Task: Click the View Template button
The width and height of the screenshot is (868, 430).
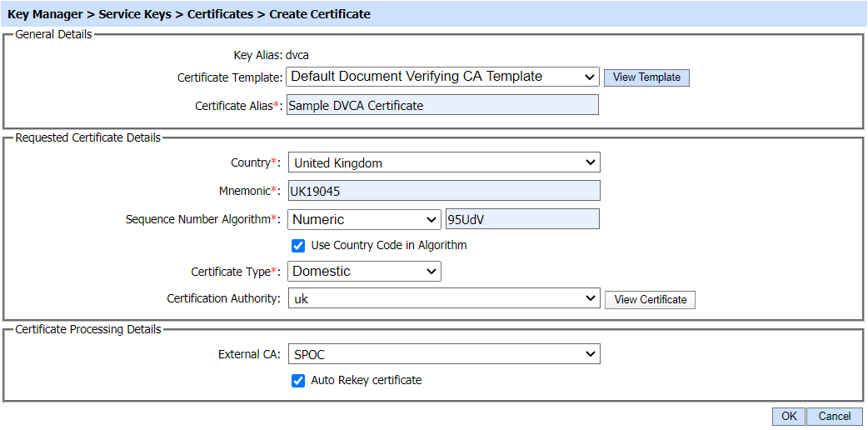Action: 646,77
